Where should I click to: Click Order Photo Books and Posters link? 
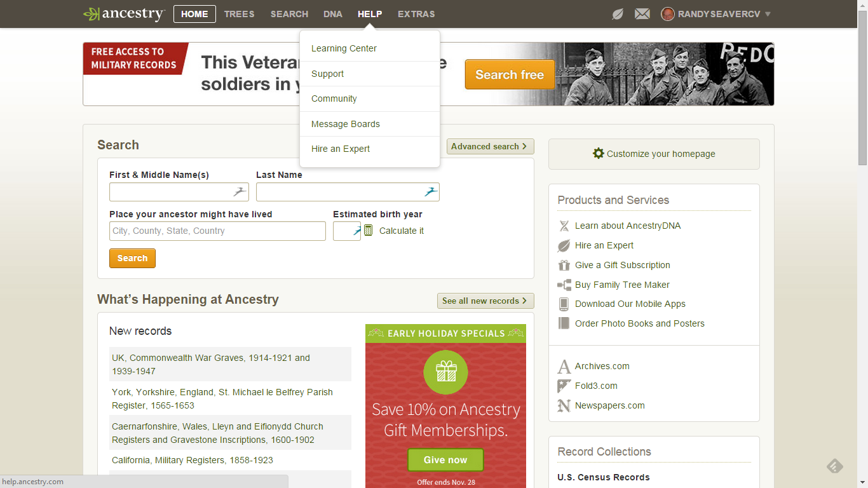[x=640, y=323]
